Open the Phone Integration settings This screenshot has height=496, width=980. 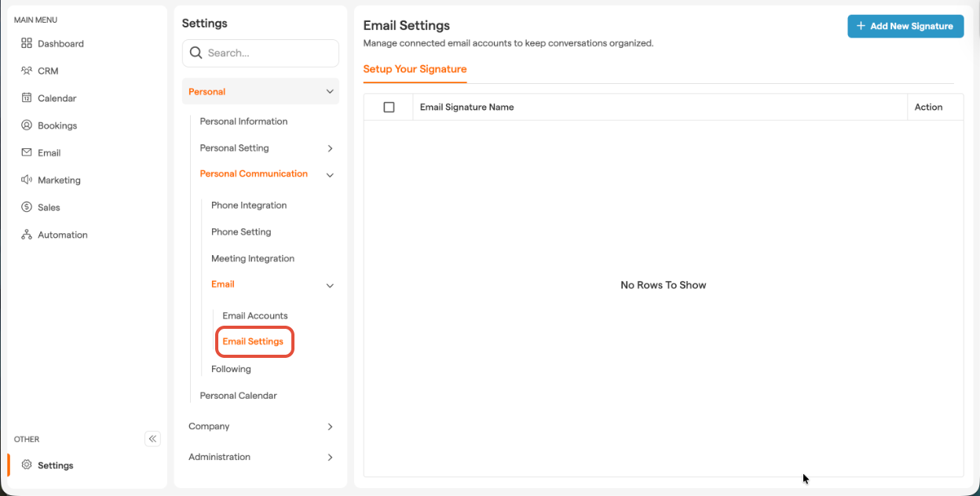(x=249, y=206)
